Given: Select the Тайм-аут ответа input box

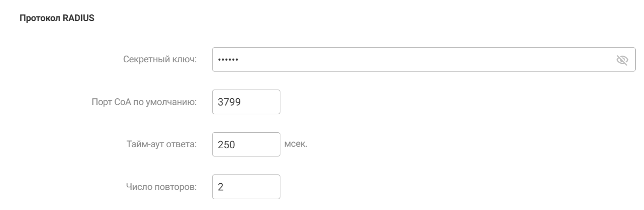Looking at the screenshot, I should pos(246,145).
